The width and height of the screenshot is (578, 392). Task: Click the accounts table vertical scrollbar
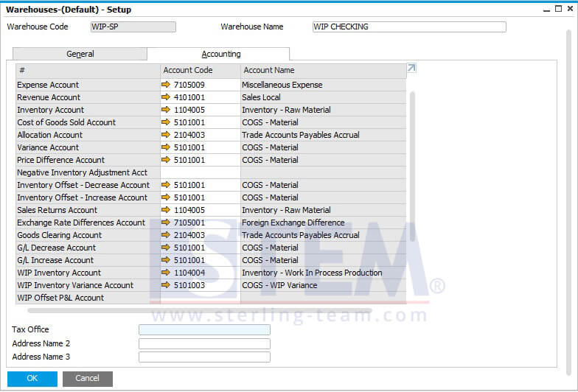point(412,164)
